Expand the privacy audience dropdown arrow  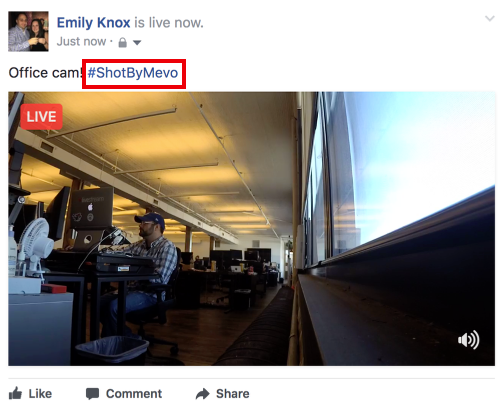click(137, 43)
